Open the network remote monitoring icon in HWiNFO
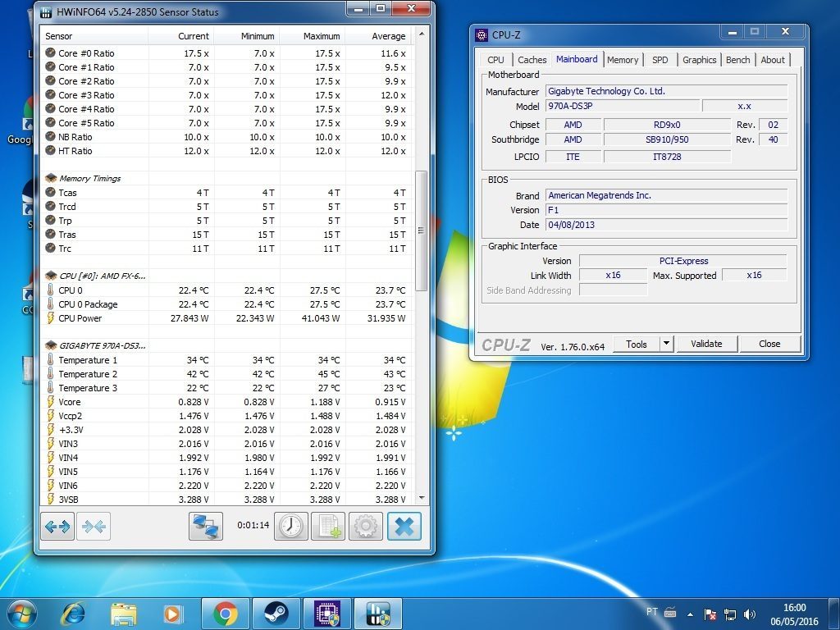The height and width of the screenshot is (630, 840). (x=206, y=526)
